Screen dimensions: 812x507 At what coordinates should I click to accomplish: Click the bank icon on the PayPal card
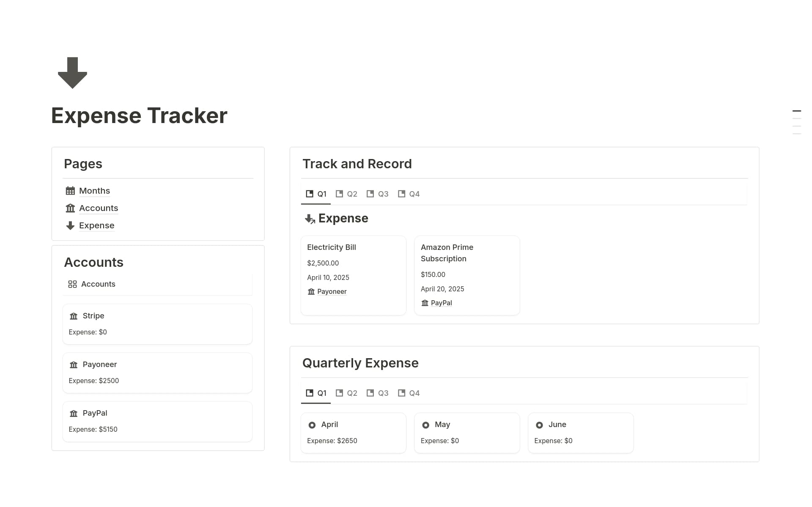[x=73, y=413]
